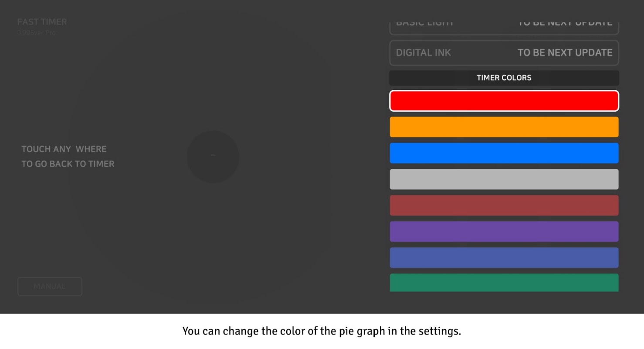Image resolution: width=644 pixels, height=349 pixels.
Task: Select the green timer color at the bottom
Action: click(x=504, y=283)
